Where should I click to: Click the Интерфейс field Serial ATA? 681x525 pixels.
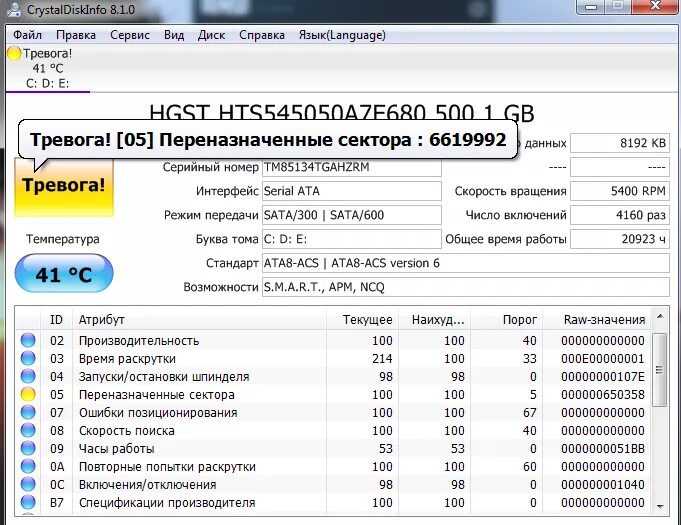click(x=352, y=191)
